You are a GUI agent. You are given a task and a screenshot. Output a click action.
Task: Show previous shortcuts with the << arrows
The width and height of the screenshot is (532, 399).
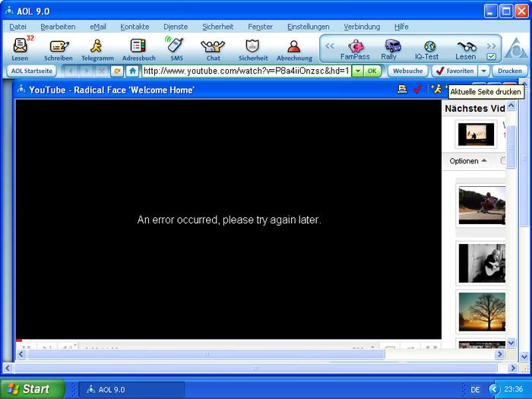coord(329,46)
